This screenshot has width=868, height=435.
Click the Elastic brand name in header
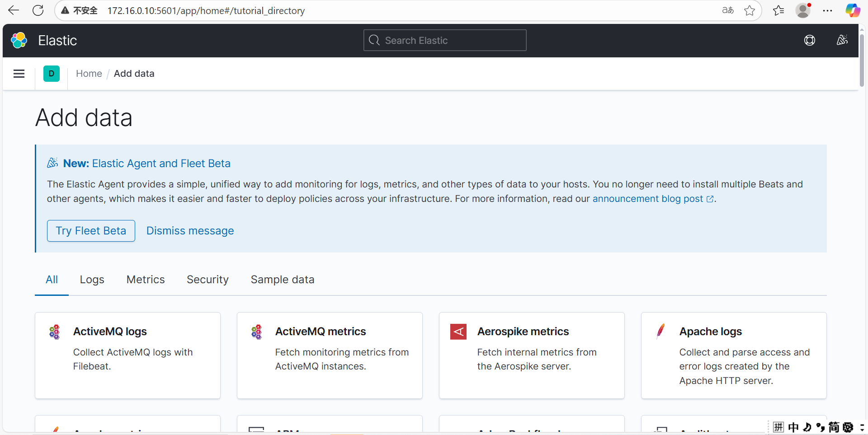point(57,40)
